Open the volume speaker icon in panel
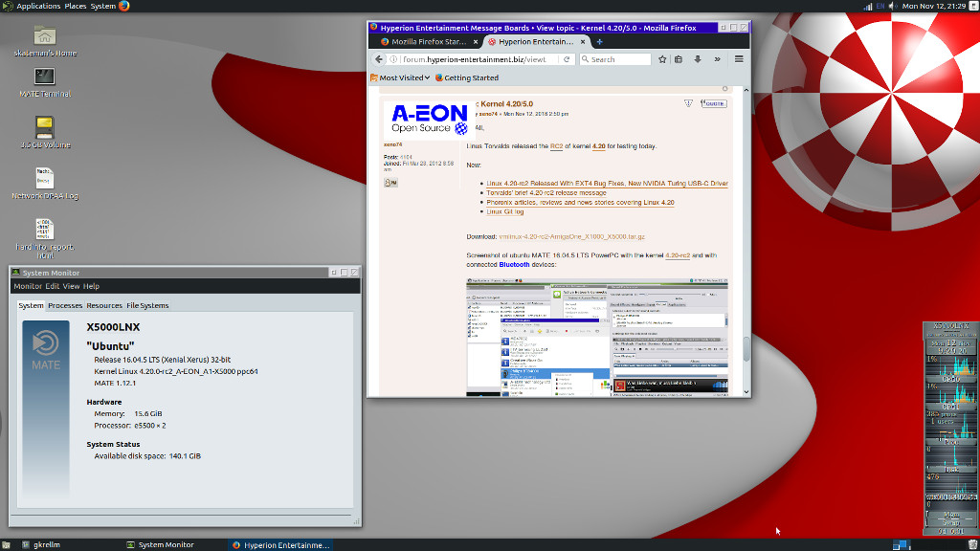The image size is (980, 551). (893, 6)
